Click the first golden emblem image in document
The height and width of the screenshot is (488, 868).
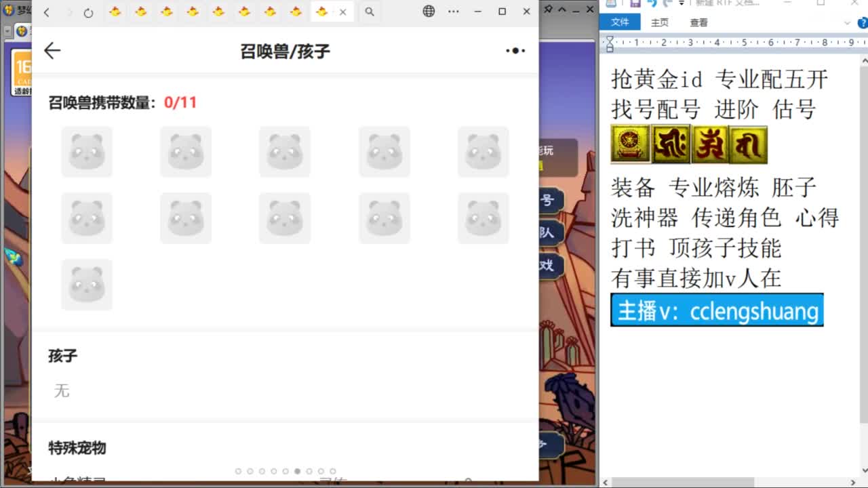click(631, 144)
